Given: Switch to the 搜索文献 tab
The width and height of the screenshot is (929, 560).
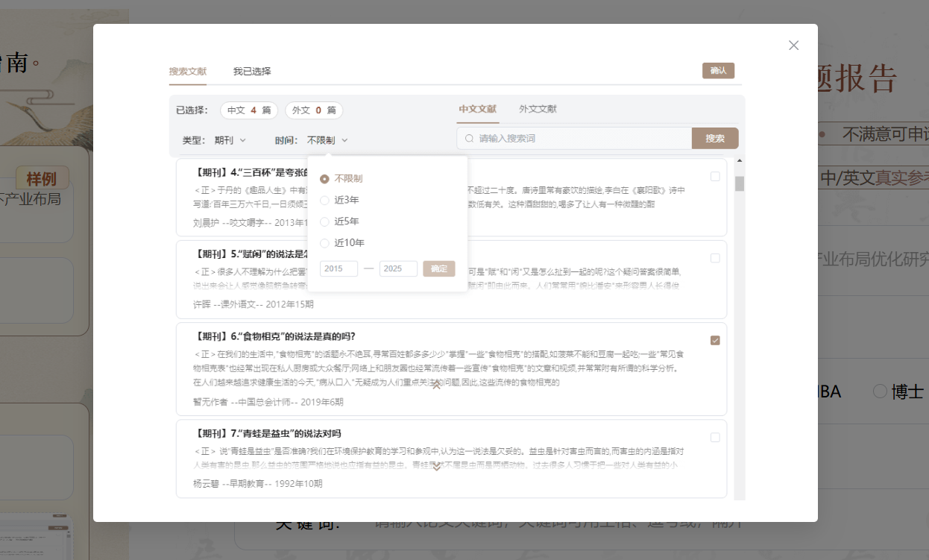Looking at the screenshot, I should pos(188,72).
